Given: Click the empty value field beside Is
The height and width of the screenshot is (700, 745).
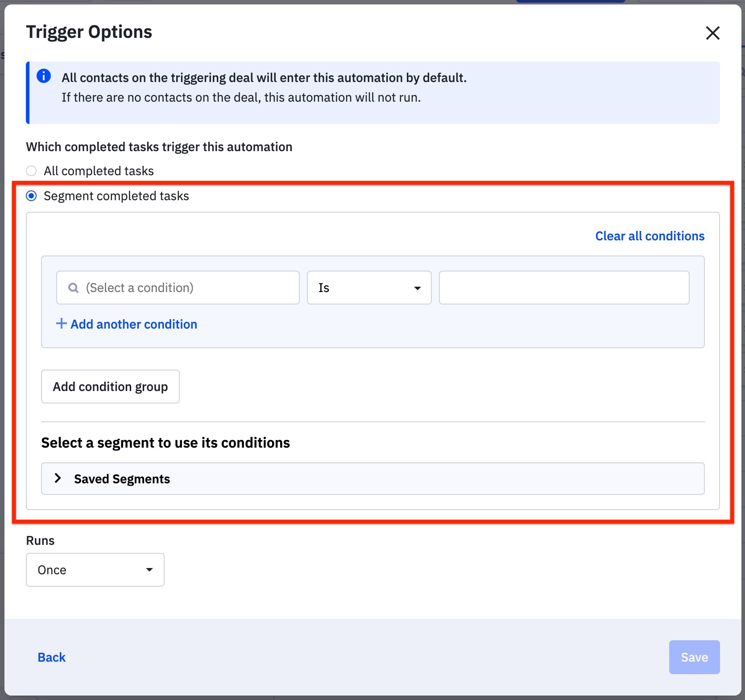Looking at the screenshot, I should [563, 288].
